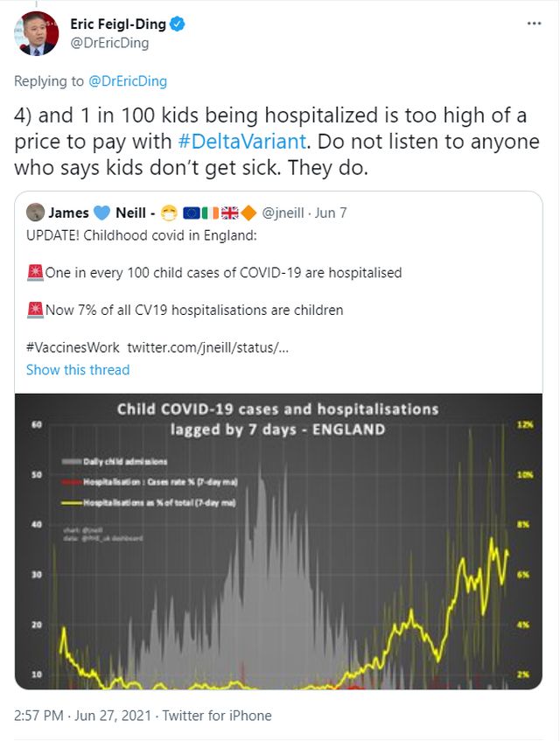Screen dimensions: 560x741
Task: Open the #VaccinesWork hashtag
Action: pos(73,347)
